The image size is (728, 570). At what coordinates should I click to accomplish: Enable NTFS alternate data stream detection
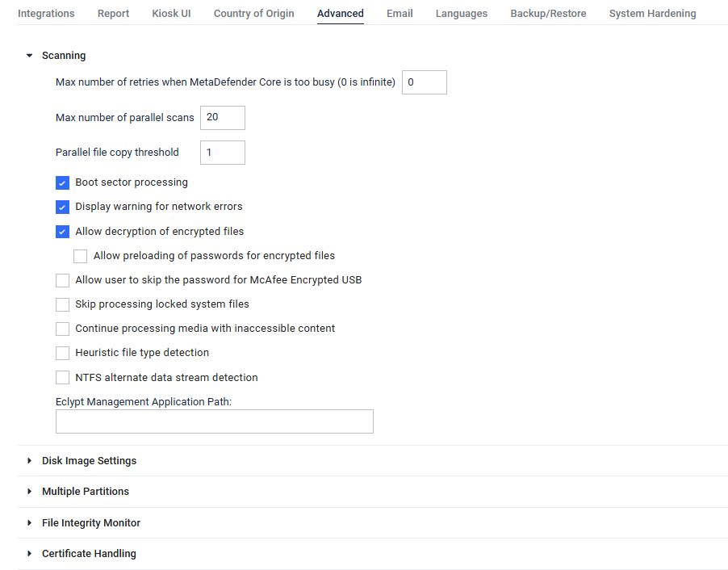tap(62, 377)
